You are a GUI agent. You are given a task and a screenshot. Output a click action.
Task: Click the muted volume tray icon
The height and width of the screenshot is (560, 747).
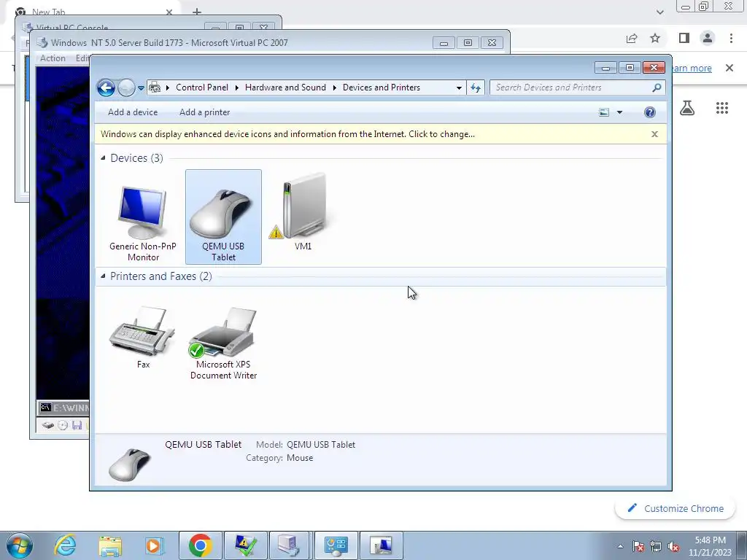(x=673, y=547)
